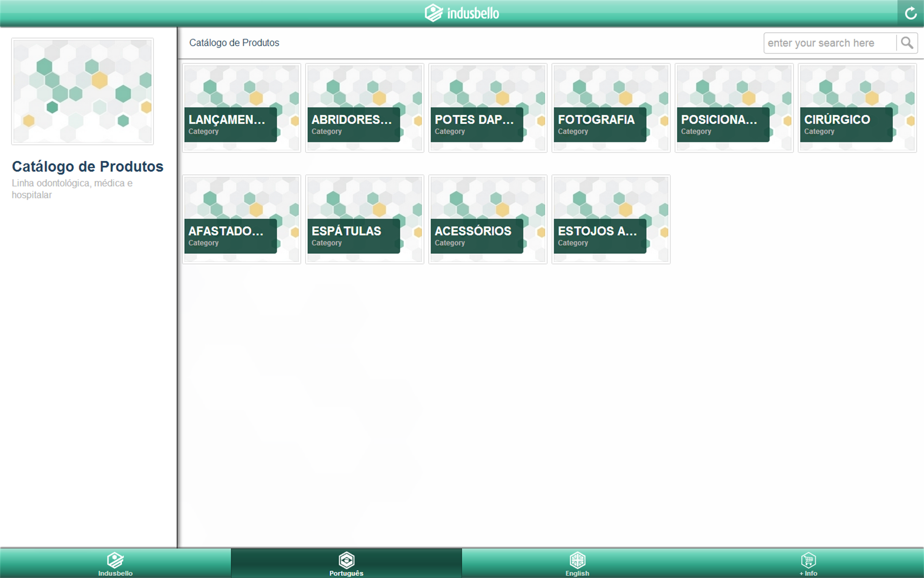Open the LANÇAMEN... category tile

tap(242, 108)
